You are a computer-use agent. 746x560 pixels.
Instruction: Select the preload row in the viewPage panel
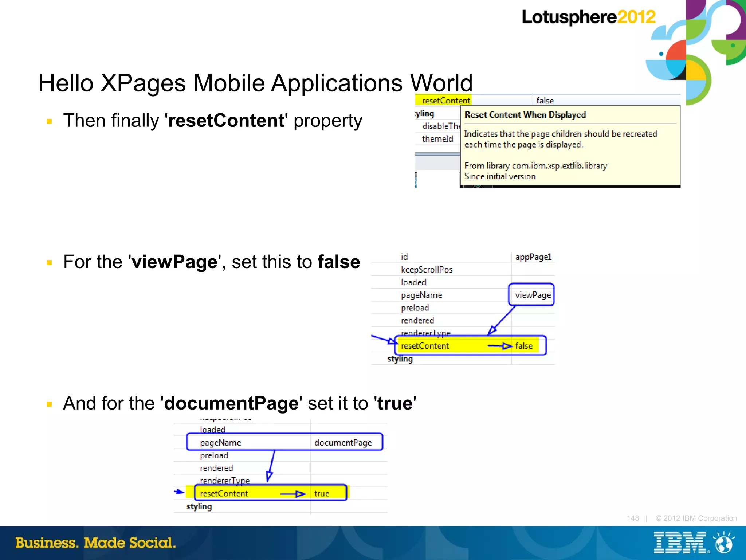tap(463, 308)
